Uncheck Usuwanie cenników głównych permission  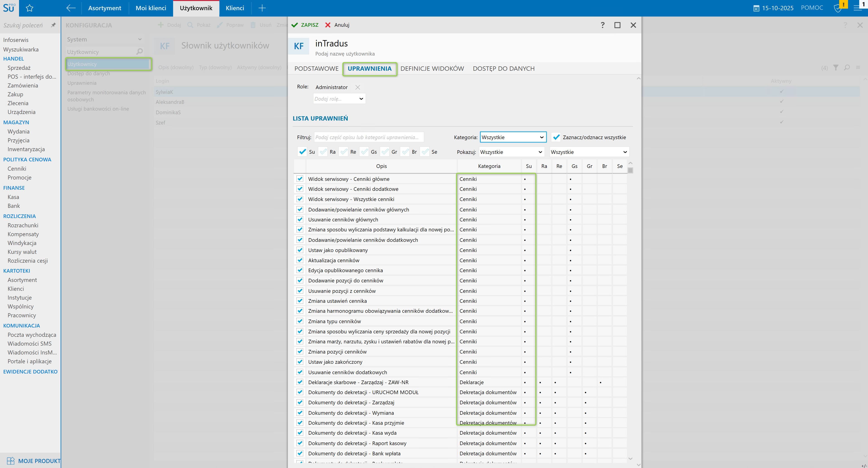coord(299,220)
